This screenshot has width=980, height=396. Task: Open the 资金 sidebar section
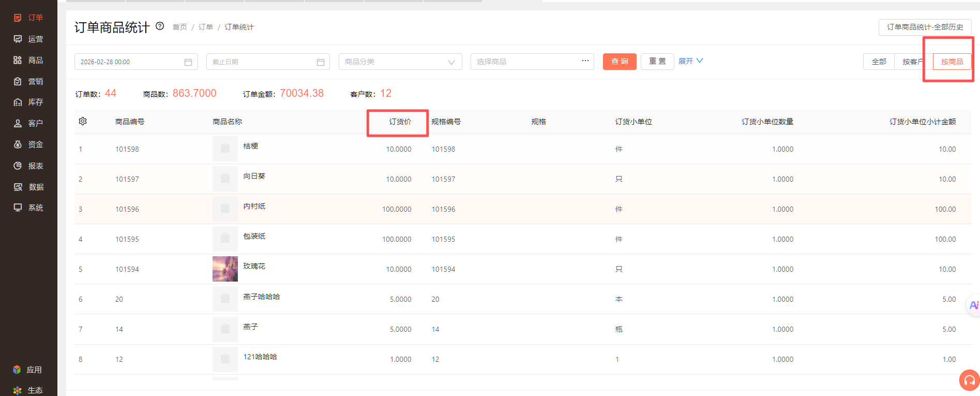click(28, 144)
